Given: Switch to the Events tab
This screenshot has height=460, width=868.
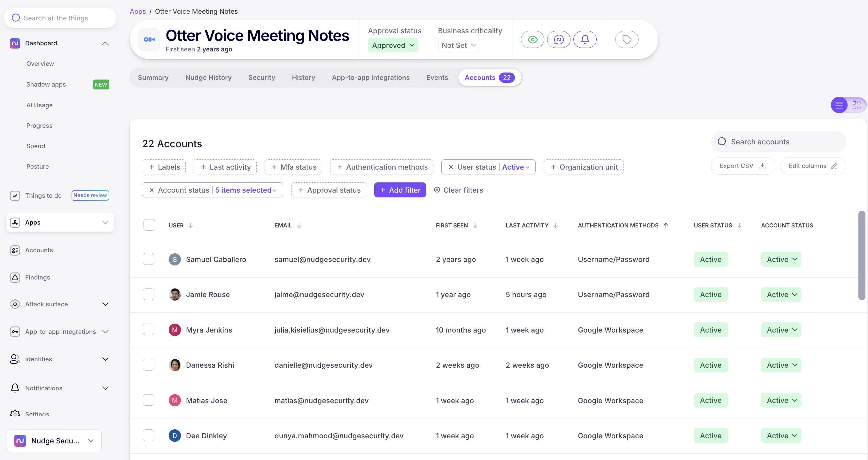Looking at the screenshot, I should (437, 77).
